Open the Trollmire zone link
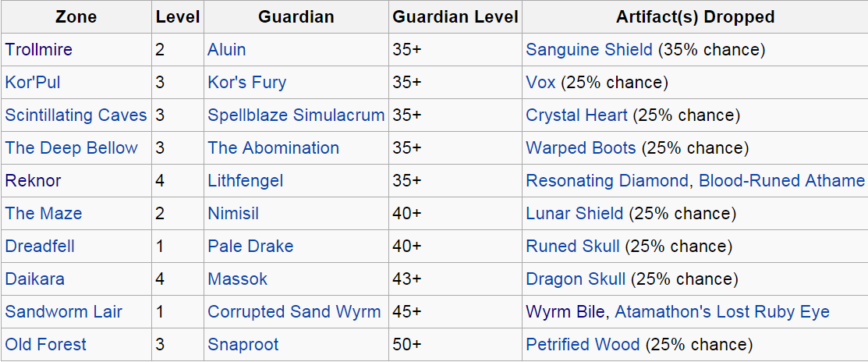This screenshot has width=868, height=362. (39, 50)
